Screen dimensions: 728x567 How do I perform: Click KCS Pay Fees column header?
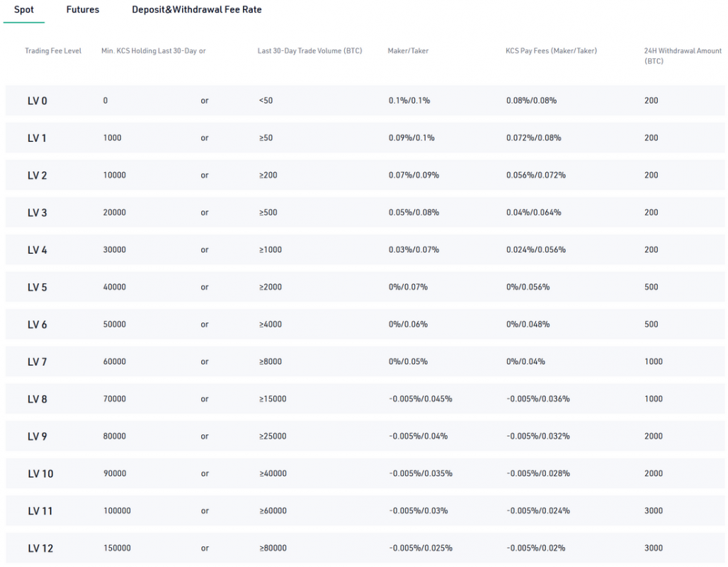[x=551, y=51]
